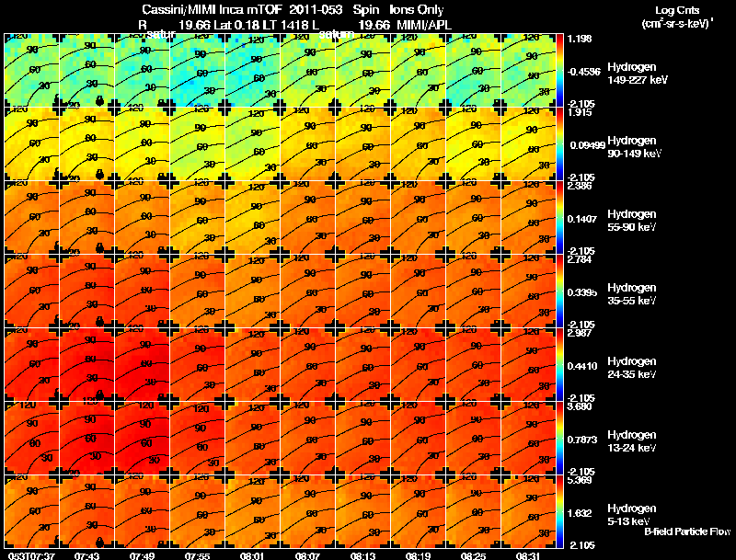
Task: Select the 'Hydrogen 35-55 keV' row label
Action: coord(632,294)
